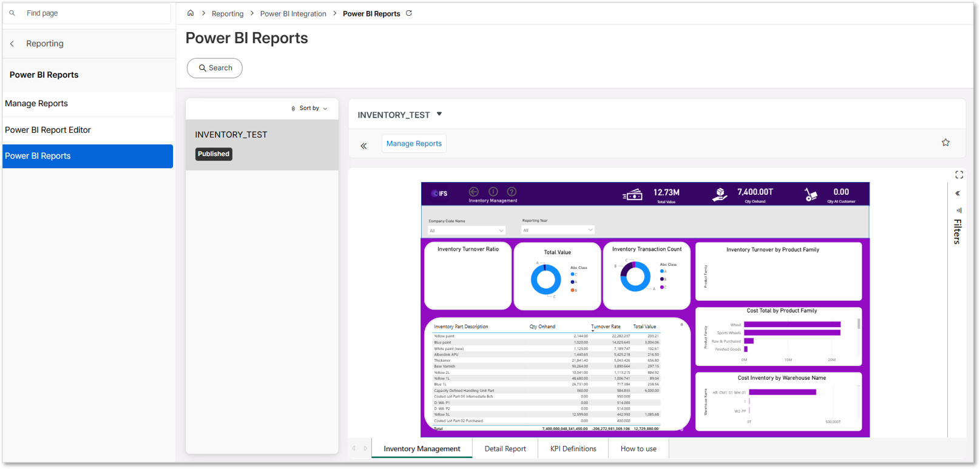The height and width of the screenshot is (469, 980).
Task: Click the Filters label on the pane
Action: [958, 232]
